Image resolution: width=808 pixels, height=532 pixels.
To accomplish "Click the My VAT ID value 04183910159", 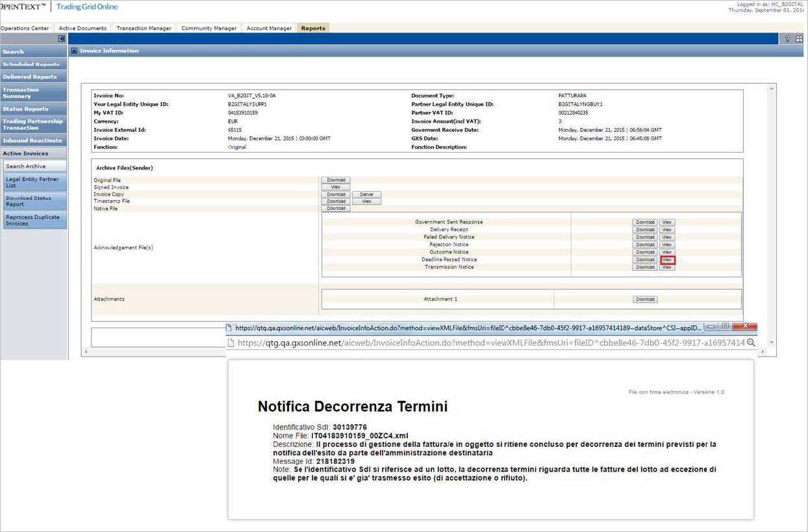I will (243, 113).
